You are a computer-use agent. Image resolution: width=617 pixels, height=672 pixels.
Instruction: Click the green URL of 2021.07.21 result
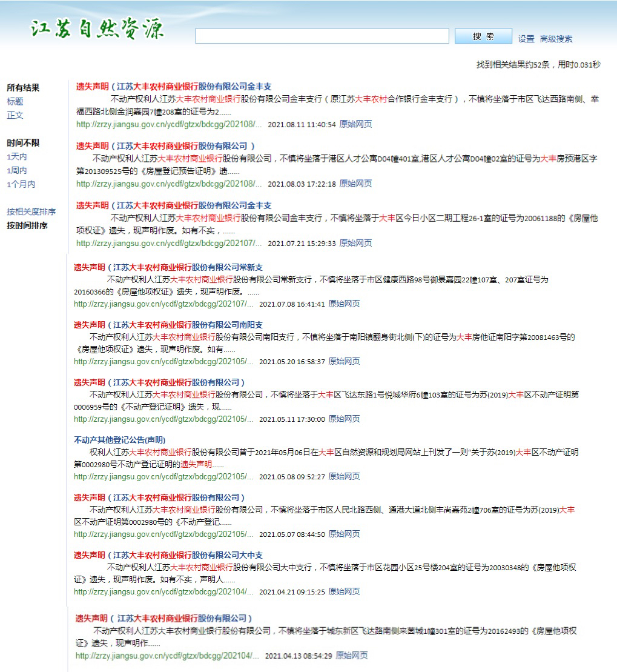coord(169,244)
